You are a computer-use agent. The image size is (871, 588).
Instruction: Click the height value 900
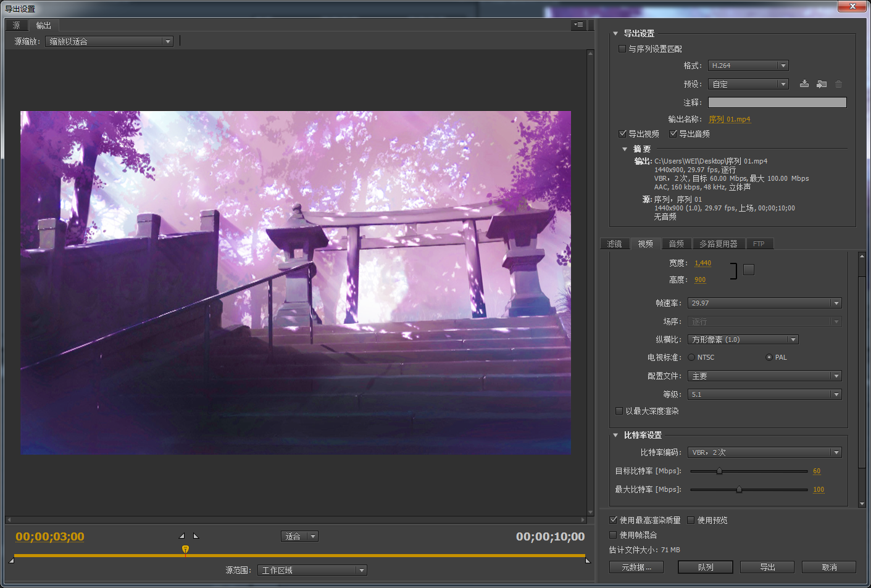coord(700,280)
